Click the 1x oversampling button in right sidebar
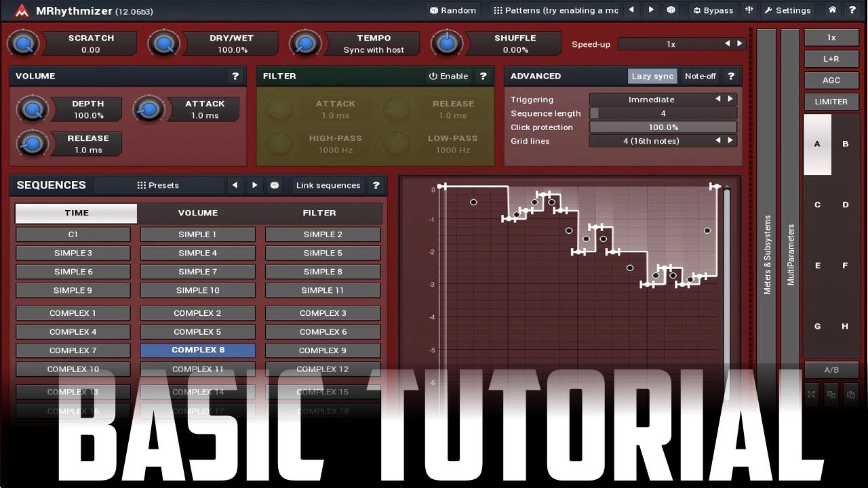 pos(831,38)
